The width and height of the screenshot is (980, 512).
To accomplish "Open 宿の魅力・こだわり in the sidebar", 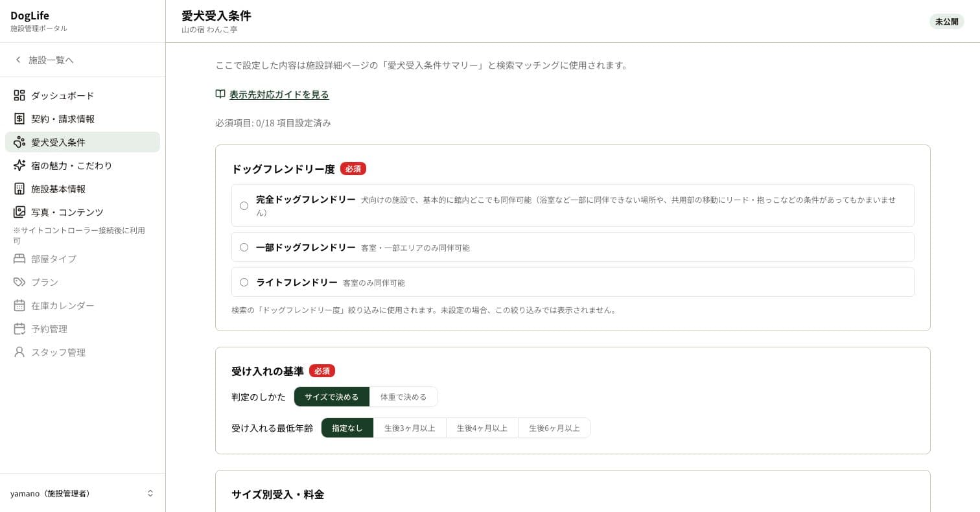I will coord(82,165).
